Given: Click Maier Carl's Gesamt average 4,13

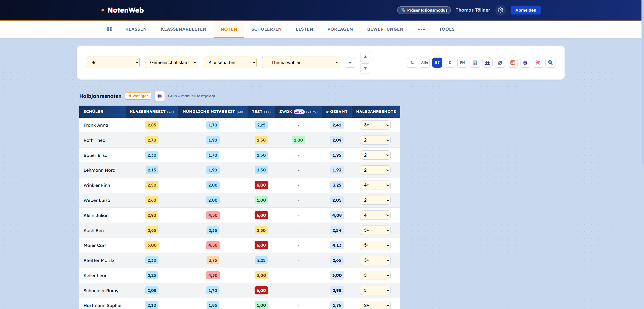Looking at the screenshot, I should click(337, 245).
